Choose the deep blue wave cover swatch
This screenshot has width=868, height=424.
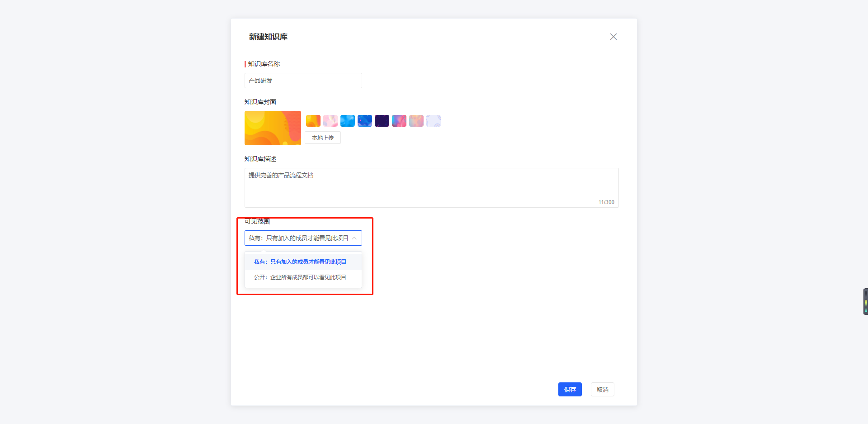[x=364, y=121]
